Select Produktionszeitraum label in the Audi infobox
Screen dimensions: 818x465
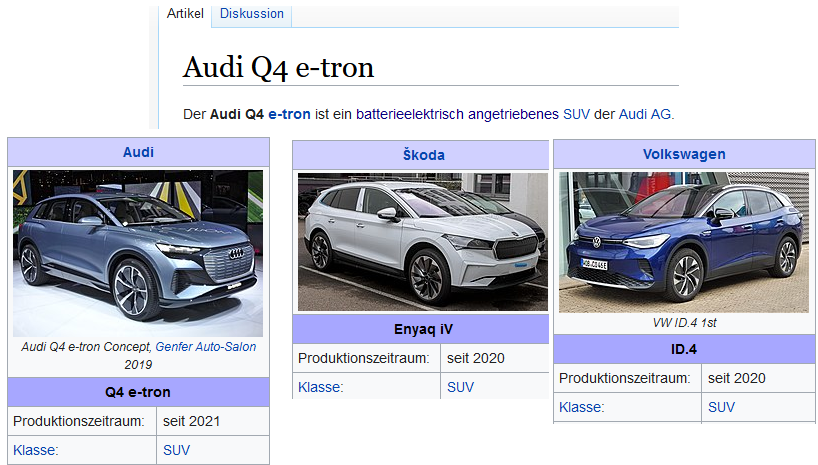79,421
